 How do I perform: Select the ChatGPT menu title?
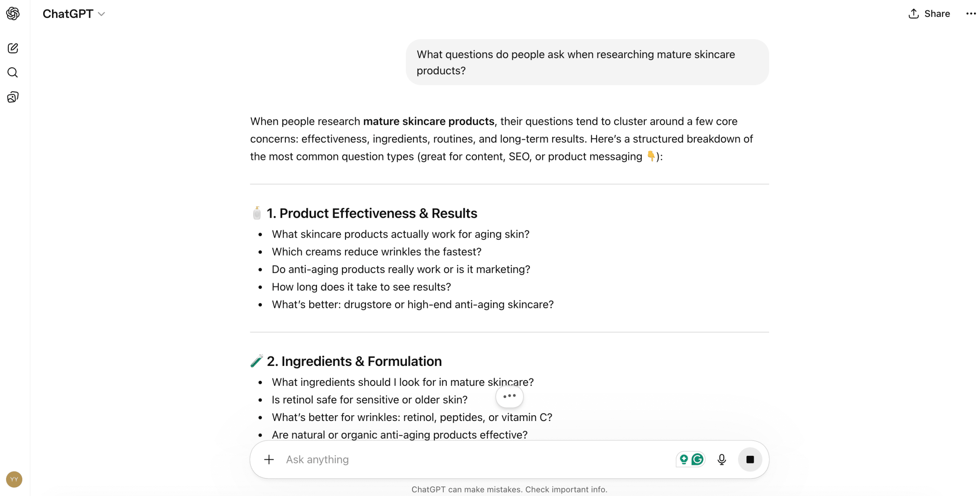click(67, 14)
